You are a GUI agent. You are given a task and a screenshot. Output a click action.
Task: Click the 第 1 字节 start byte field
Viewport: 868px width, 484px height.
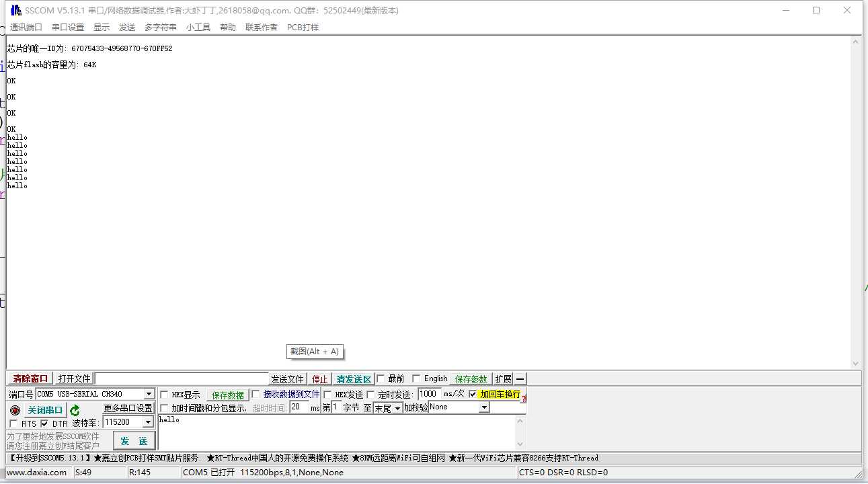(x=336, y=407)
